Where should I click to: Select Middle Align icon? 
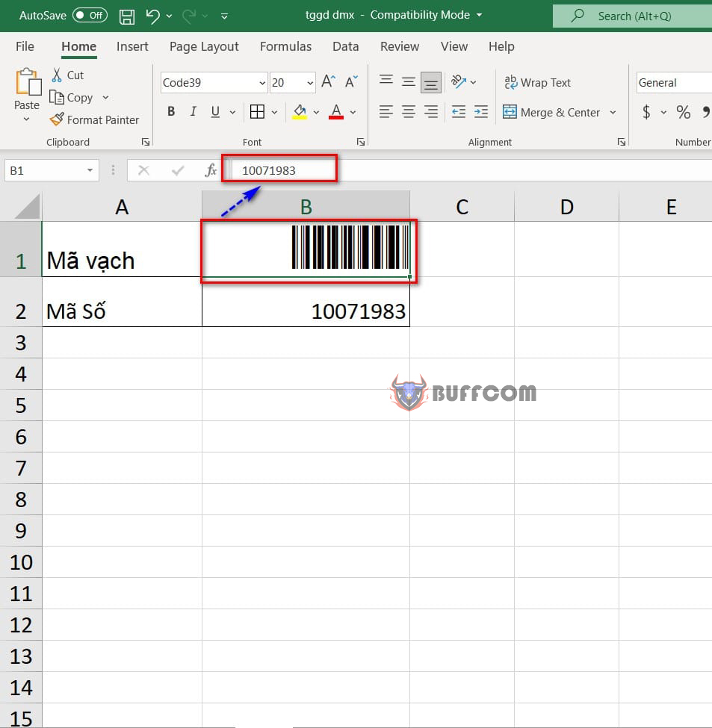pos(409,81)
